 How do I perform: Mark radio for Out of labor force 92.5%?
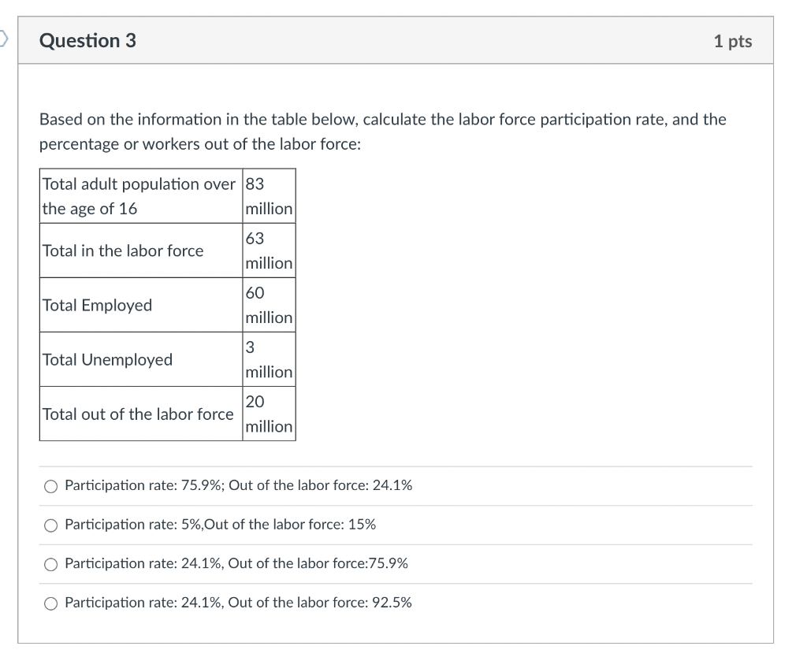pyautogui.click(x=50, y=603)
